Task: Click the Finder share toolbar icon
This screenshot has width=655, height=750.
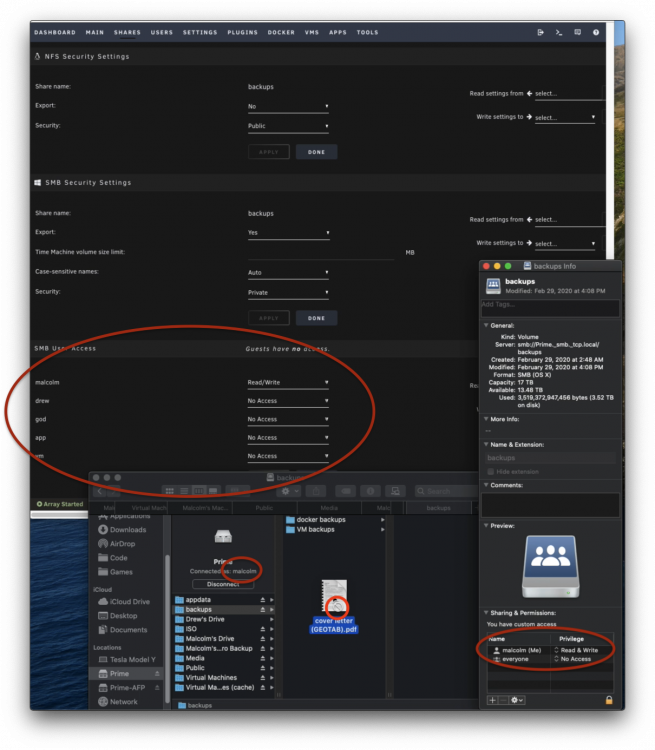Action: click(316, 491)
